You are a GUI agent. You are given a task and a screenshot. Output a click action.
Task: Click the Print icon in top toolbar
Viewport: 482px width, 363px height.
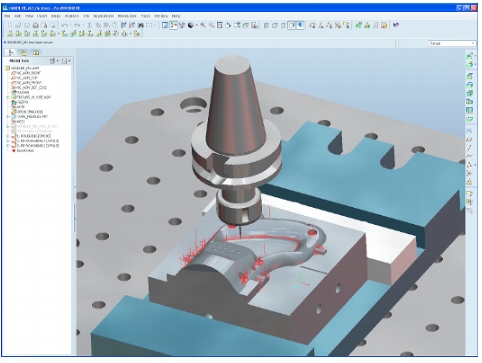coord(36,25)
